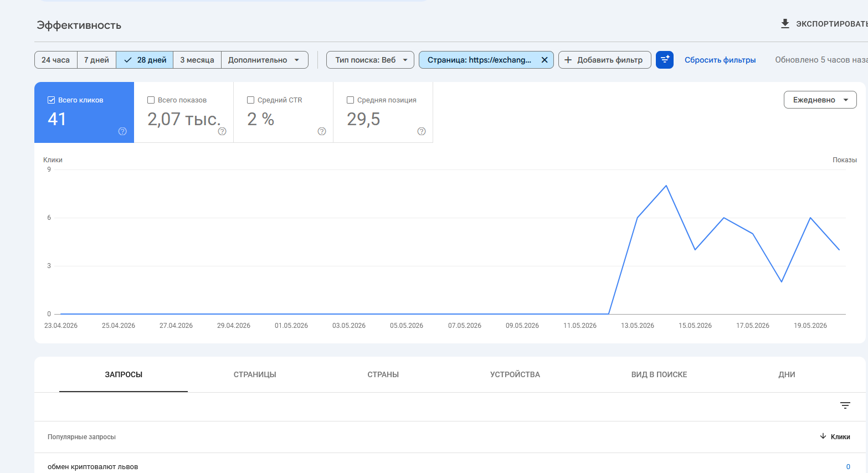Click the Клики sort arrow icon

tap(823, 436)
